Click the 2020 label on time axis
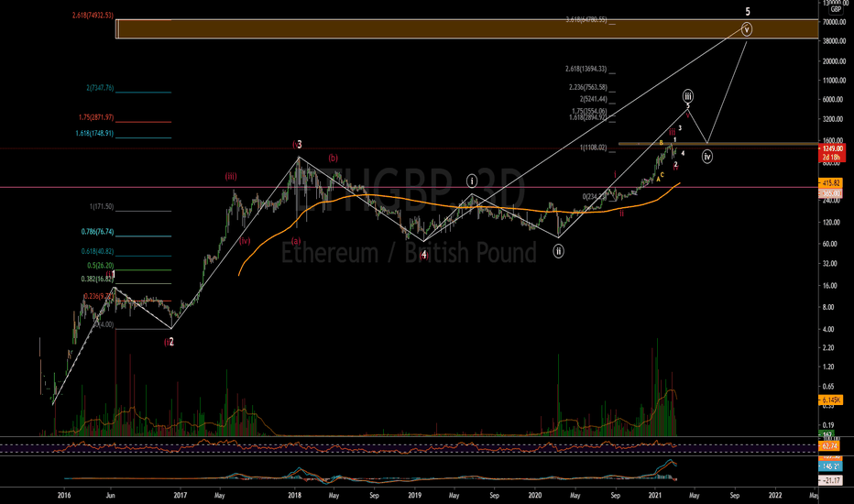854x504 pixels. tap(535, 495)
